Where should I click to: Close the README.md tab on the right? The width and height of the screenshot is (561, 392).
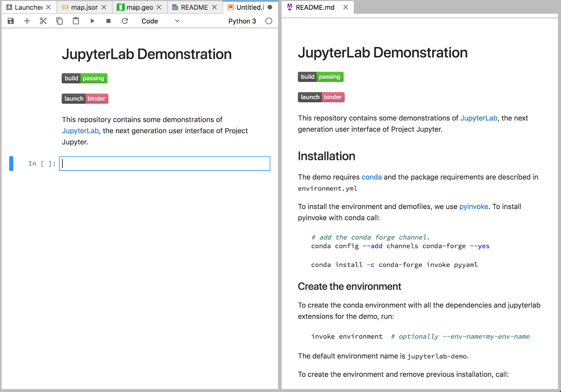point(346,7)
